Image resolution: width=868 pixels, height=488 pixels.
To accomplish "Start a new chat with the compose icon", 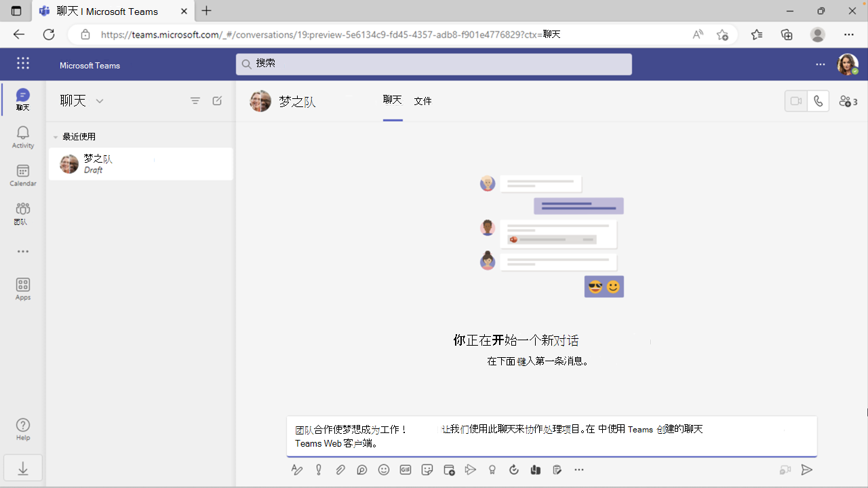I will click(x=217, y=101).
